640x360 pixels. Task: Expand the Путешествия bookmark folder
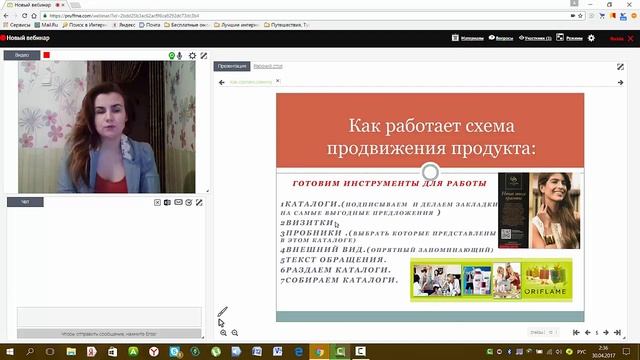click(x=287, y=25)
